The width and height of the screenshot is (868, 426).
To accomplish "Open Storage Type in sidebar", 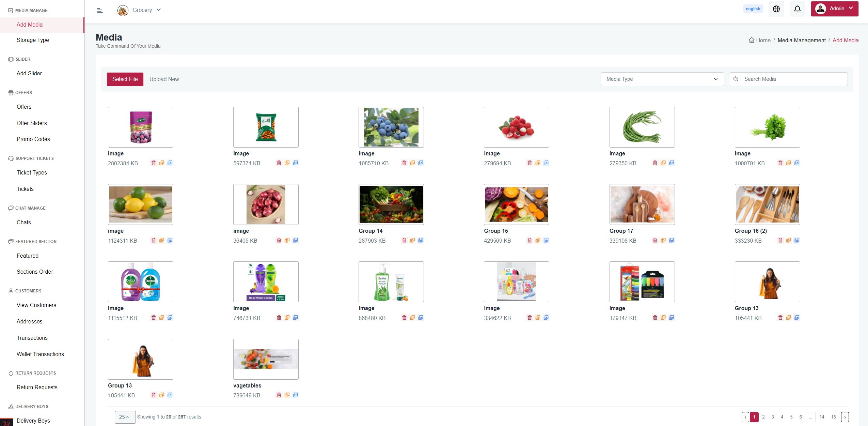I will coord(33,40).
